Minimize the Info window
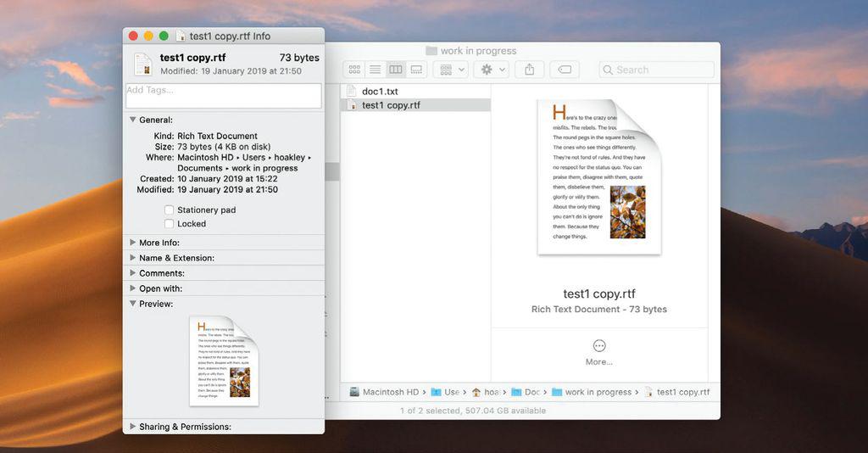The image size is (868, 453). click(x=148, y=36)
